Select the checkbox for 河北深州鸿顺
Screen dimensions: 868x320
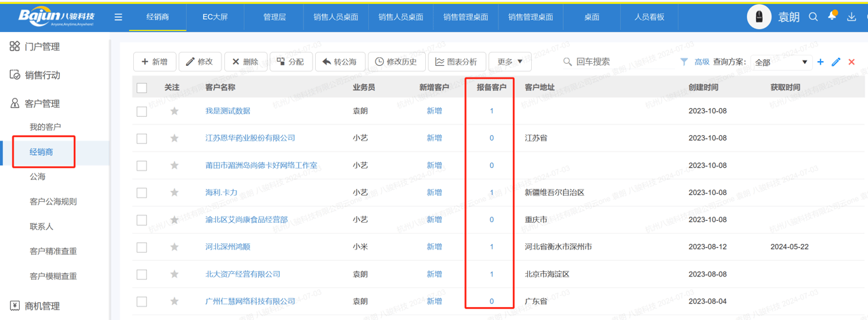142,247
